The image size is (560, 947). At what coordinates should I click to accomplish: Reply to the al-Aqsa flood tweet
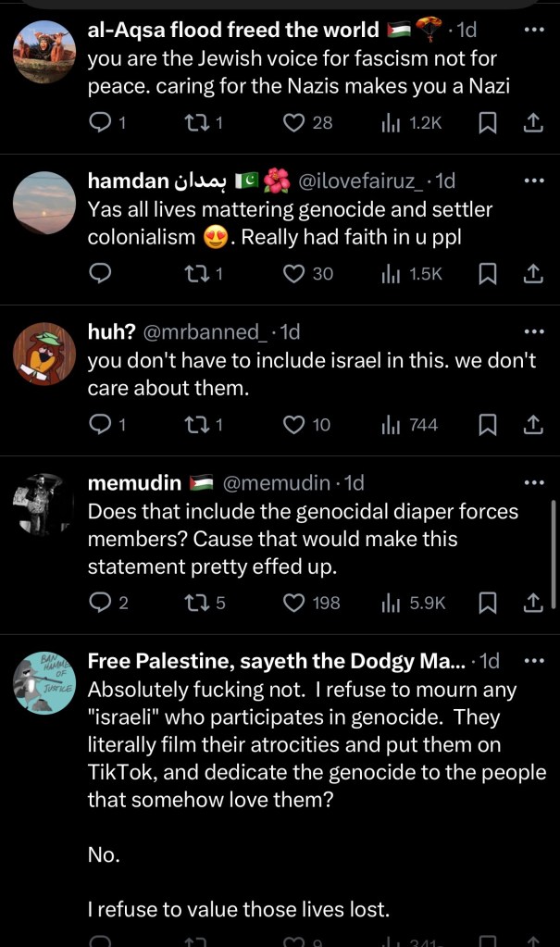tap(99, 121)
